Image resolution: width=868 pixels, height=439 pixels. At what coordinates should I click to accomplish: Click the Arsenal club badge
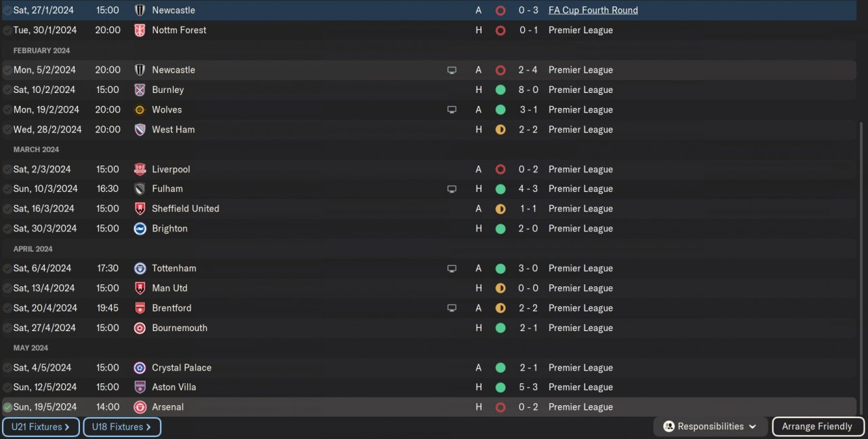[140, 407]
